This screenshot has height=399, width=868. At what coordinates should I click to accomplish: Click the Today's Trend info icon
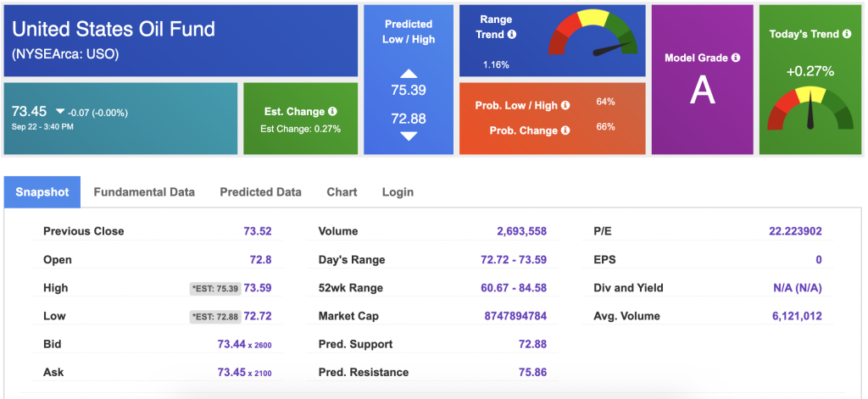(846, 34)
